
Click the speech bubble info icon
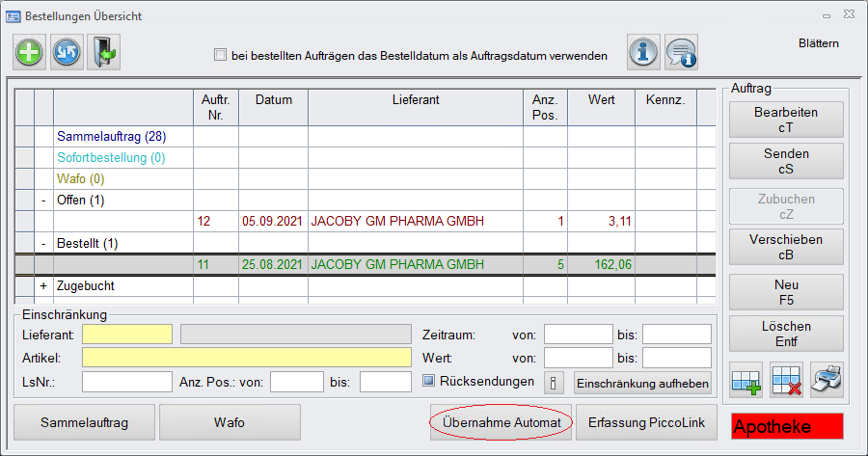(x=681, y=52)
